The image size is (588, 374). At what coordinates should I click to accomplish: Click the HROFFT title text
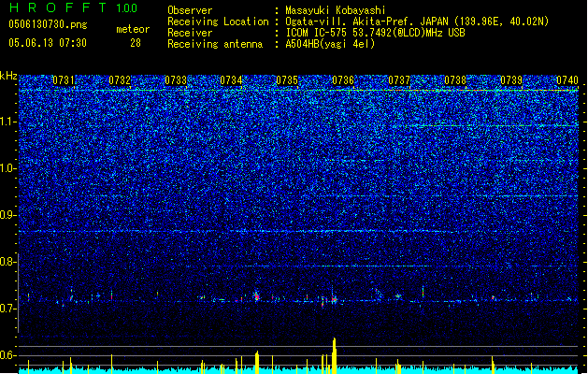tap(57, 7)
